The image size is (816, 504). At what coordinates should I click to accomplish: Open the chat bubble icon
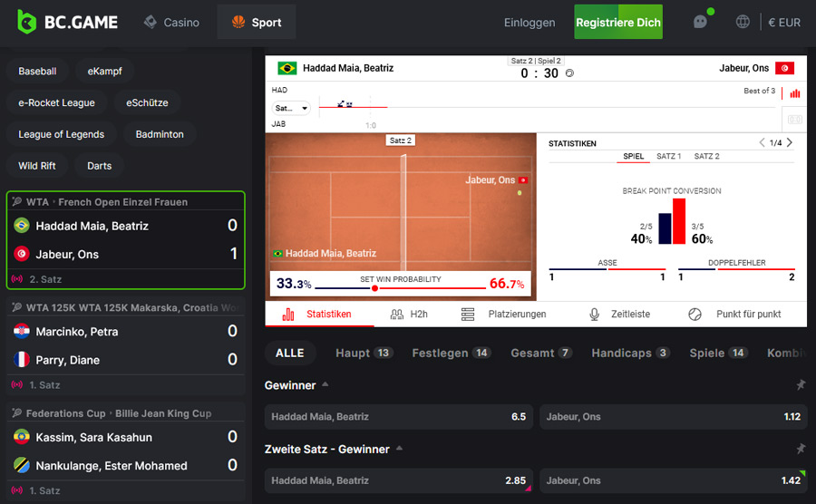click(x=701, y=22)
